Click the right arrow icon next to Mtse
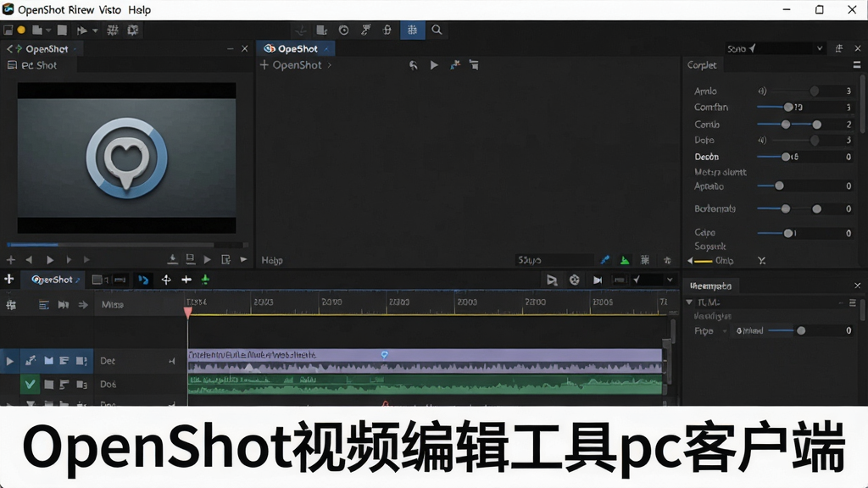This screenshot has height=488, width=868. point(83,305)
